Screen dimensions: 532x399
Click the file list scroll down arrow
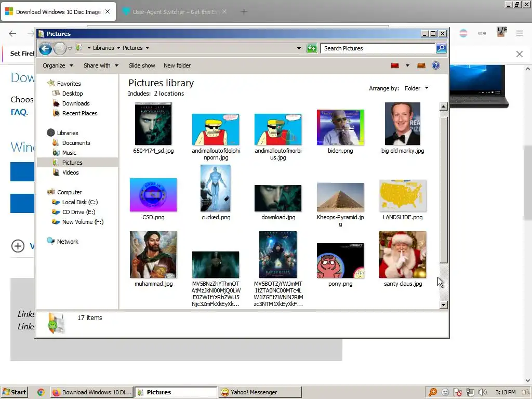click(x=443, y=304)
